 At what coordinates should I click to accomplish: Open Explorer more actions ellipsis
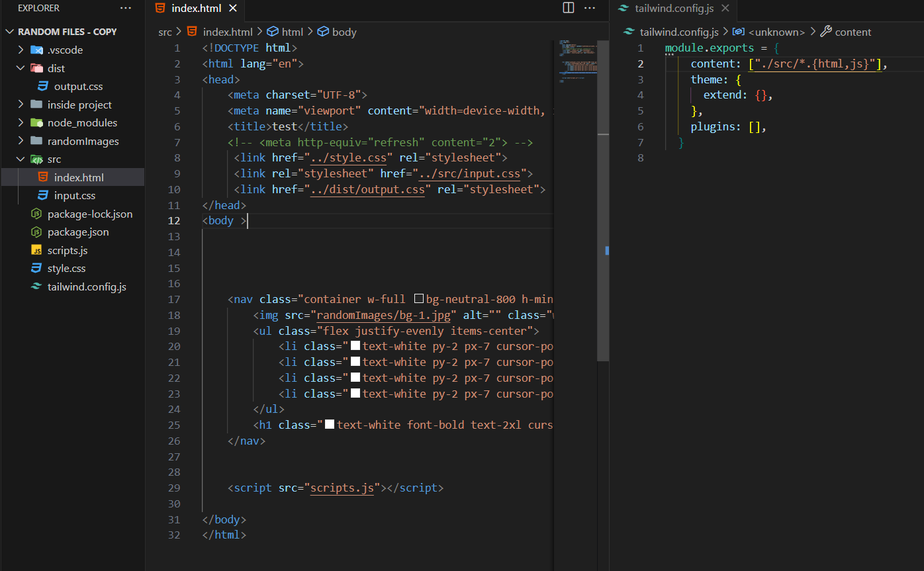pos(126,8)
